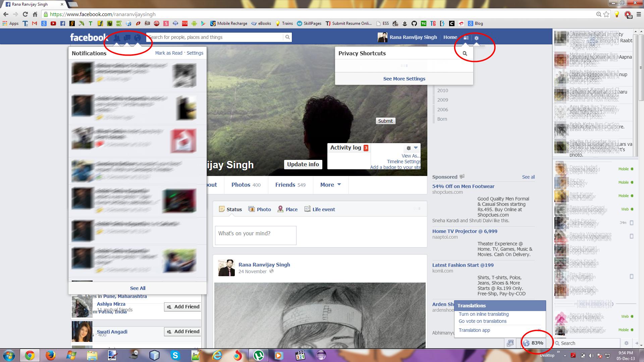Open the Home menu item
The height and width of the screenshot is (362, 644).
coord(450,37)
